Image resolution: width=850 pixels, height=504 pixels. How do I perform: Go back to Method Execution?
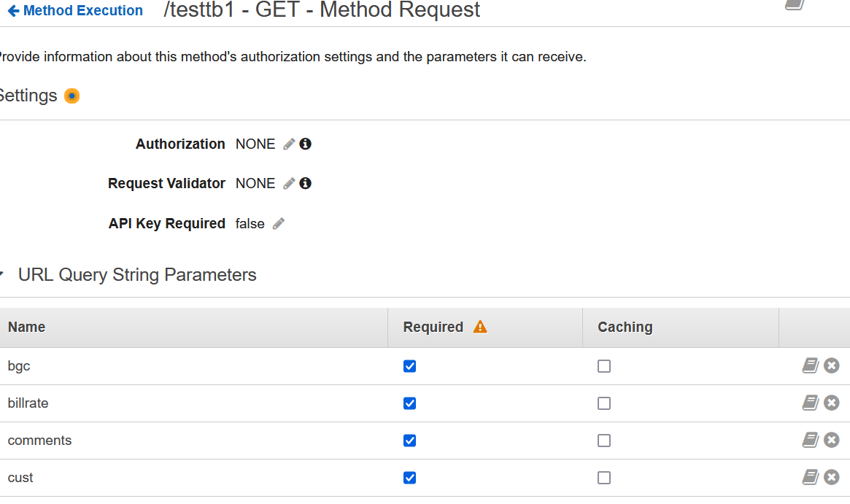coord(75,11)
